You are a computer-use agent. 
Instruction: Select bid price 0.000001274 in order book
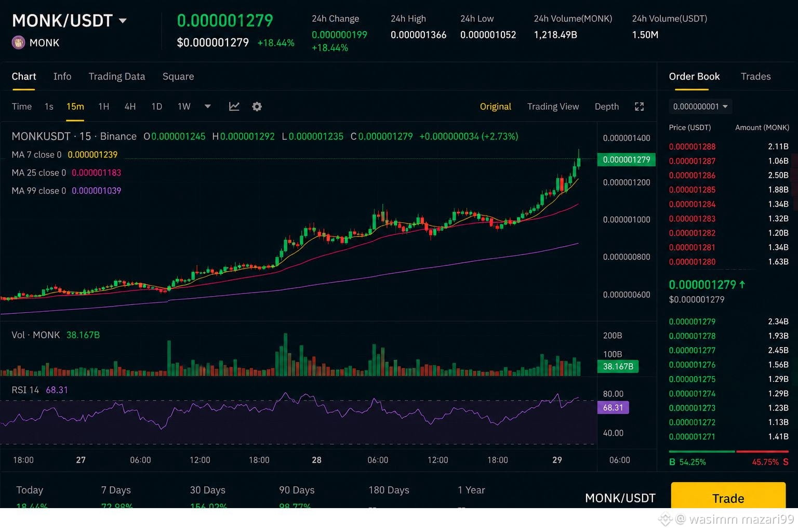point(692,394)
